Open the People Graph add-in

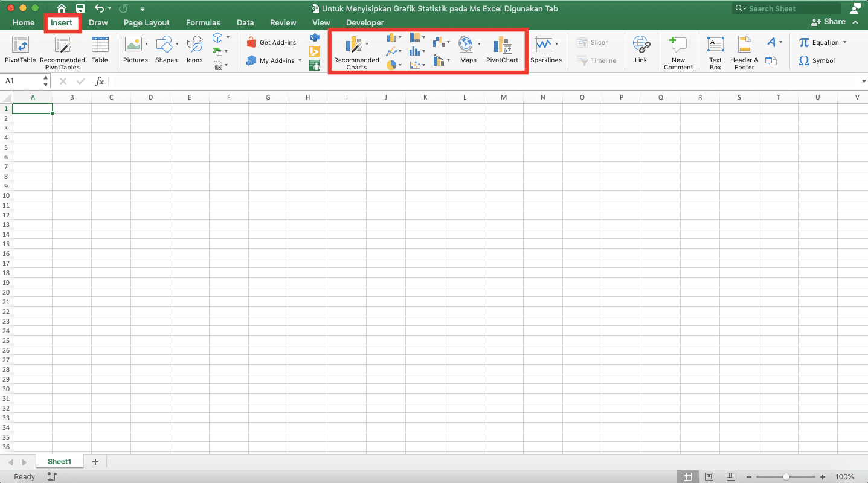[314, 65]
